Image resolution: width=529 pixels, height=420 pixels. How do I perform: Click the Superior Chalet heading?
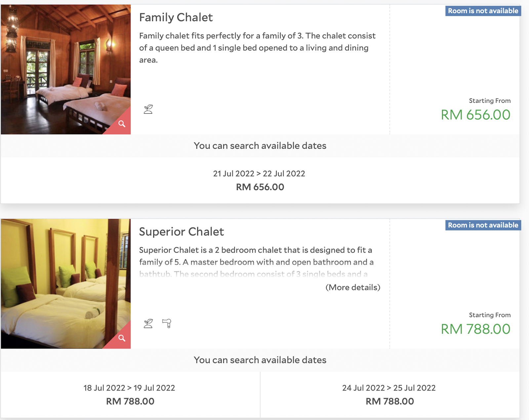pos(182,232)
